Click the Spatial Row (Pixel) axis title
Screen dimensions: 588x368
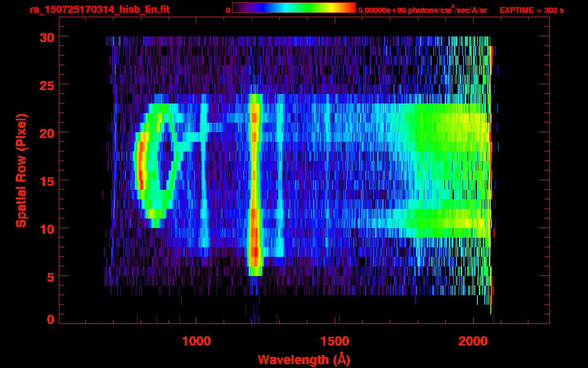(x=21, y=170)
